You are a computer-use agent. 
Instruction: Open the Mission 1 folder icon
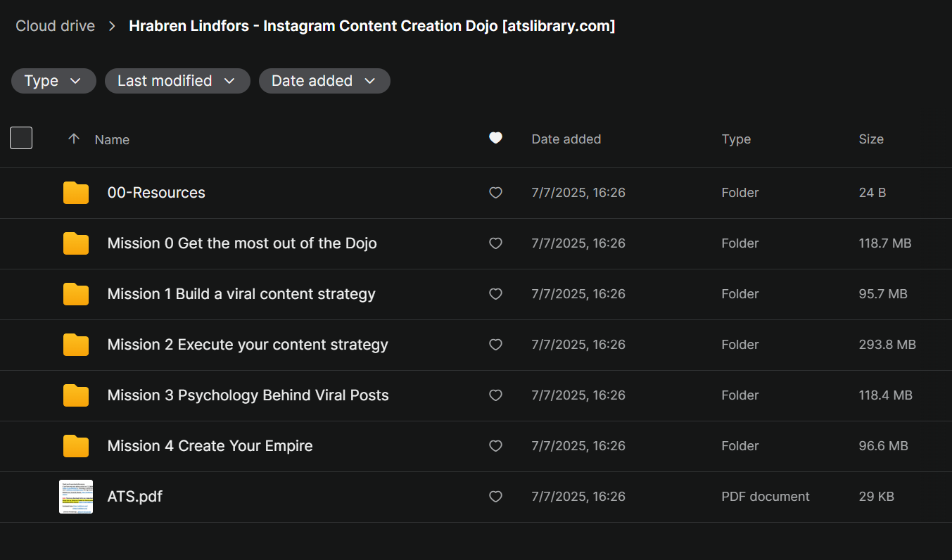click(x=76, y=294)
